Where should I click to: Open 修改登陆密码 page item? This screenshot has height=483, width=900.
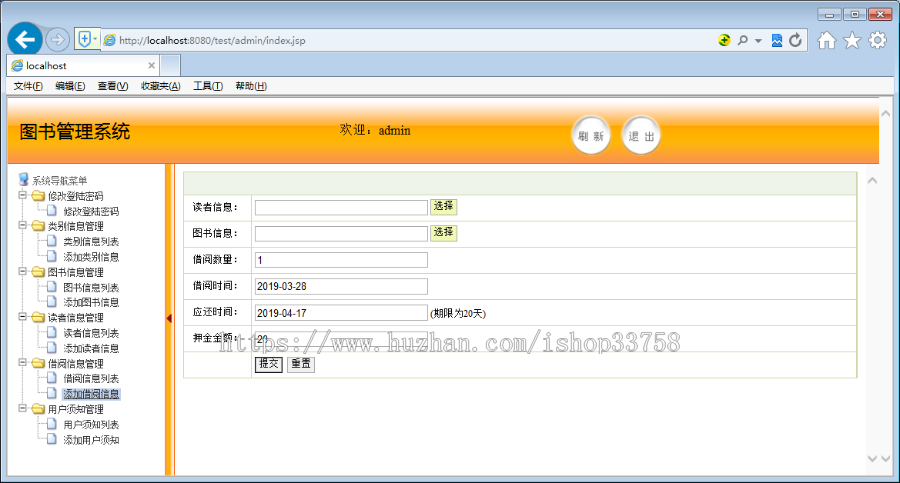[x=91, y=211]
